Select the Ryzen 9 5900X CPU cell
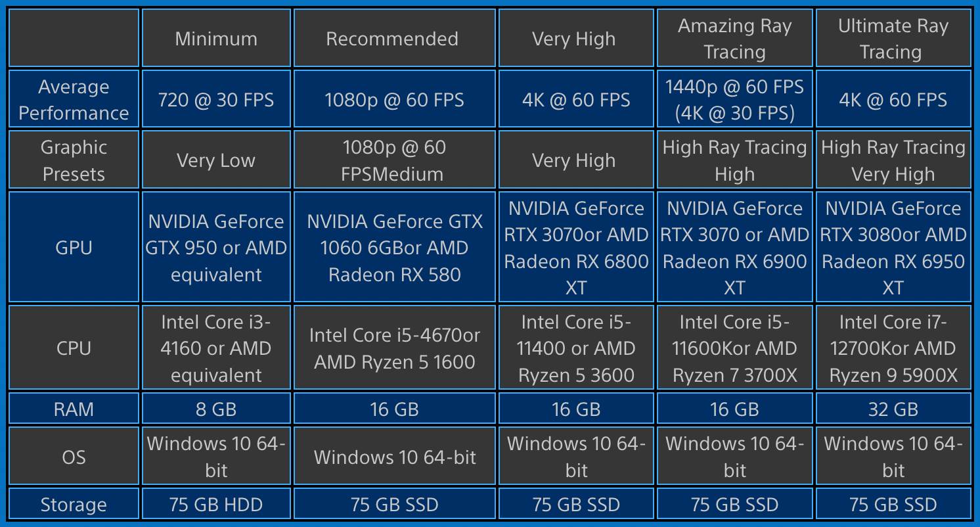 coord(893,348)
